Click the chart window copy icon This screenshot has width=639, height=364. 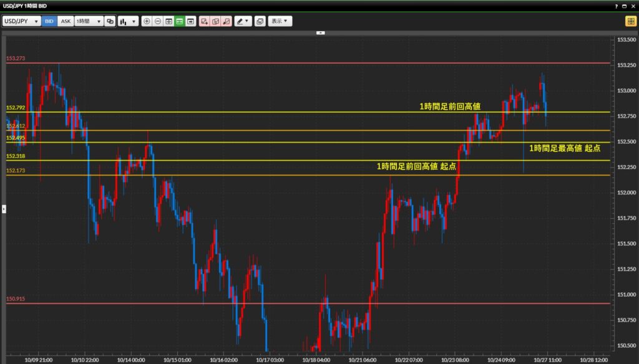pyautogui.click(x=260, y=21)
